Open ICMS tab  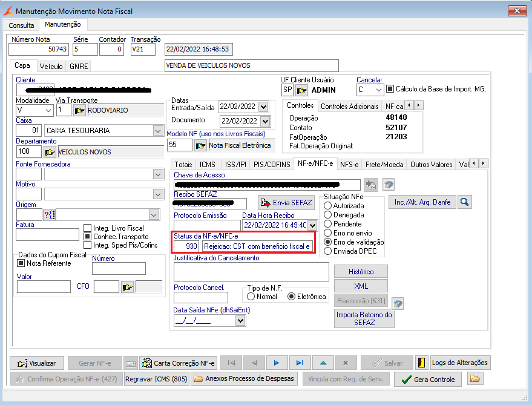(208, 165)
